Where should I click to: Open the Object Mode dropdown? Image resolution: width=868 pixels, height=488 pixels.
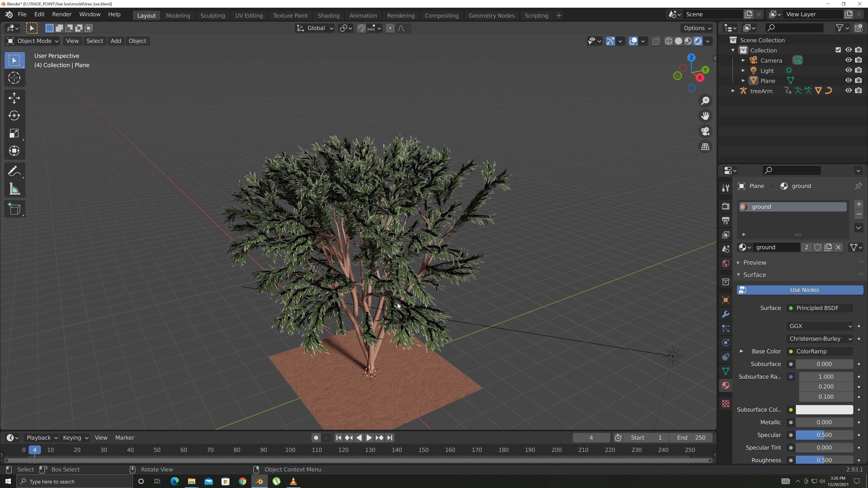(x=33, y=41)
